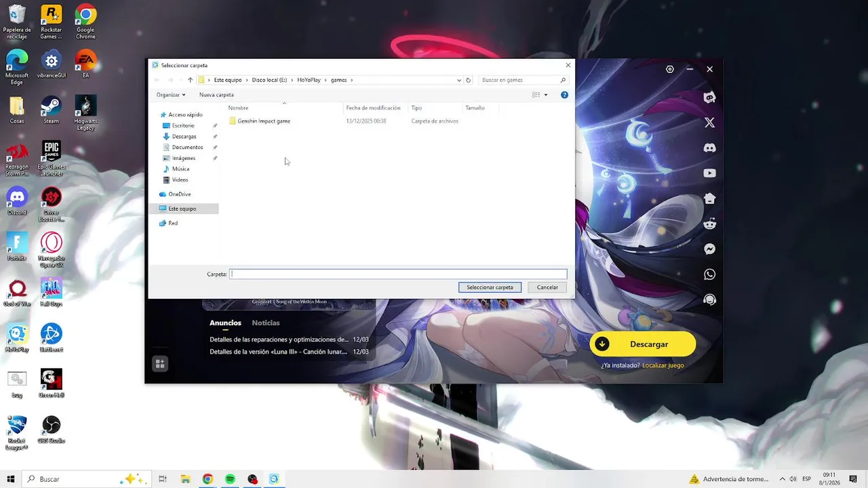Open Windows Start menu

11,479
